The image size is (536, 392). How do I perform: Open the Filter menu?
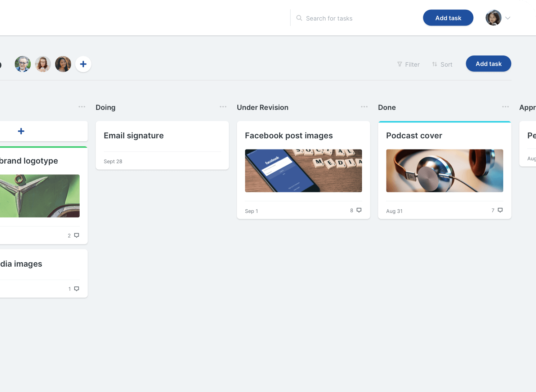(408, 64)
